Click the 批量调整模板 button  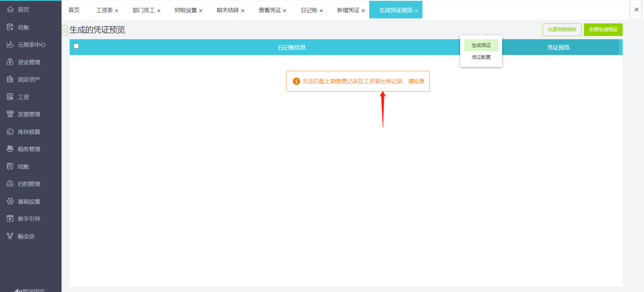pos(562,30)
